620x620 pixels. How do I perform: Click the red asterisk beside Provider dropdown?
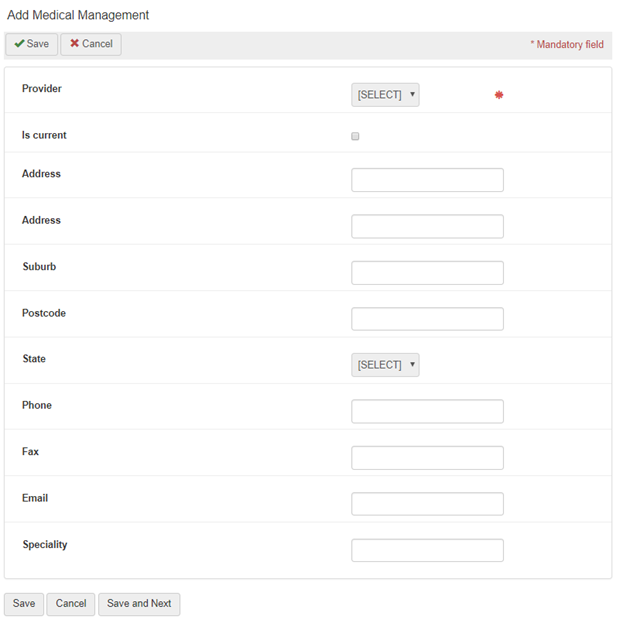tap(499, 95)
